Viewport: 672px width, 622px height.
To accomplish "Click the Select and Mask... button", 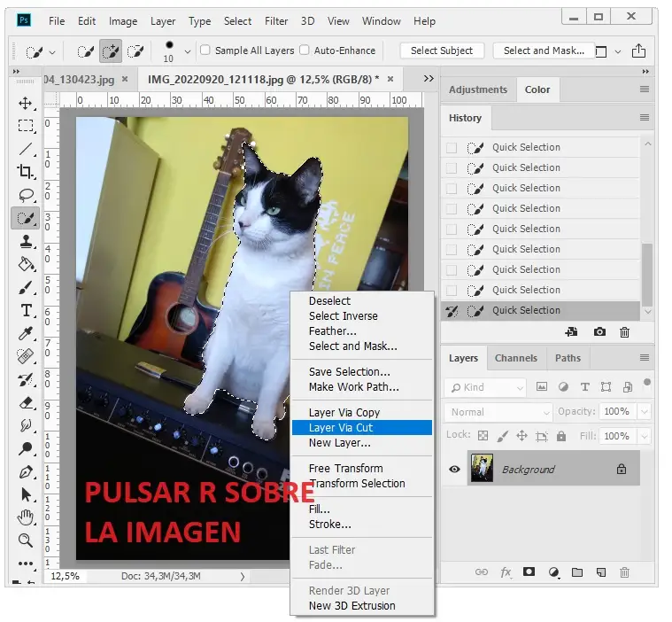I will tap(544, 51).
